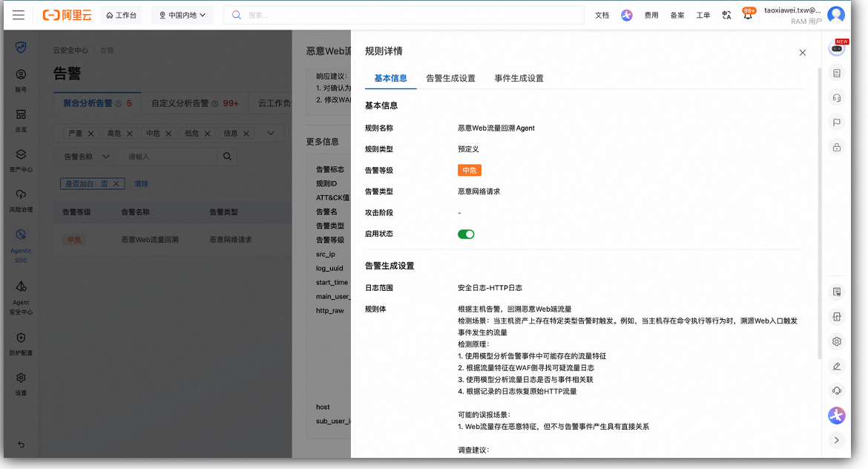The height and width of the screenshot is (469, 868).
Task: Click the 中危 alert level tag in rule details
Action: pos(470,171)
